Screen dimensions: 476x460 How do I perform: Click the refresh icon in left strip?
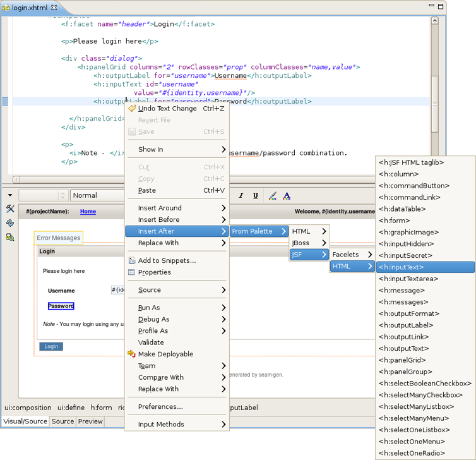pos(10,223)
